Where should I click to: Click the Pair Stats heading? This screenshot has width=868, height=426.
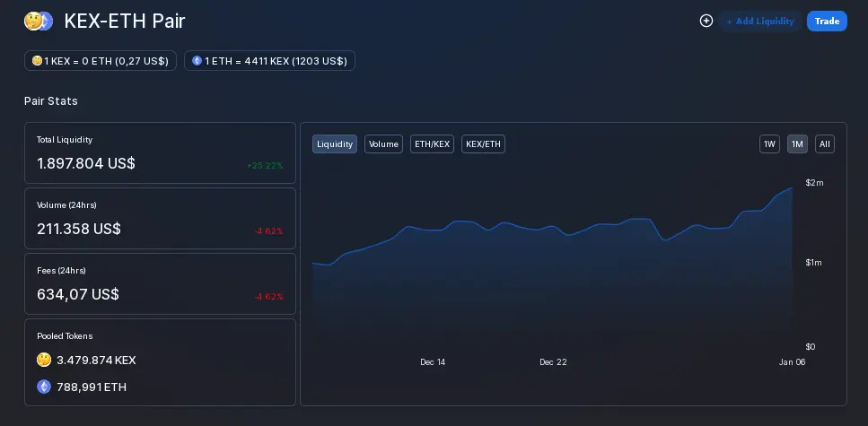[x=51, y=101]
